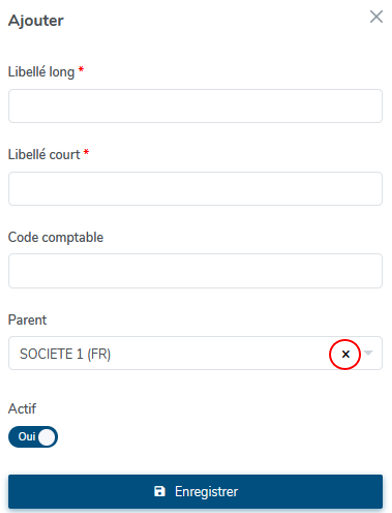Click the Ajouter dialog title
This screenshot has width=392, height=513.
(x=36, y=21)
